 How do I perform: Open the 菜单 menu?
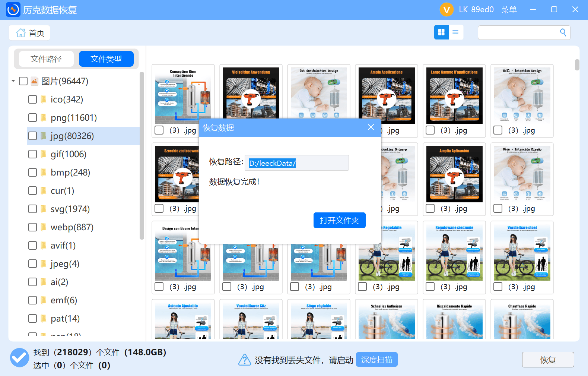click(509, 10)
